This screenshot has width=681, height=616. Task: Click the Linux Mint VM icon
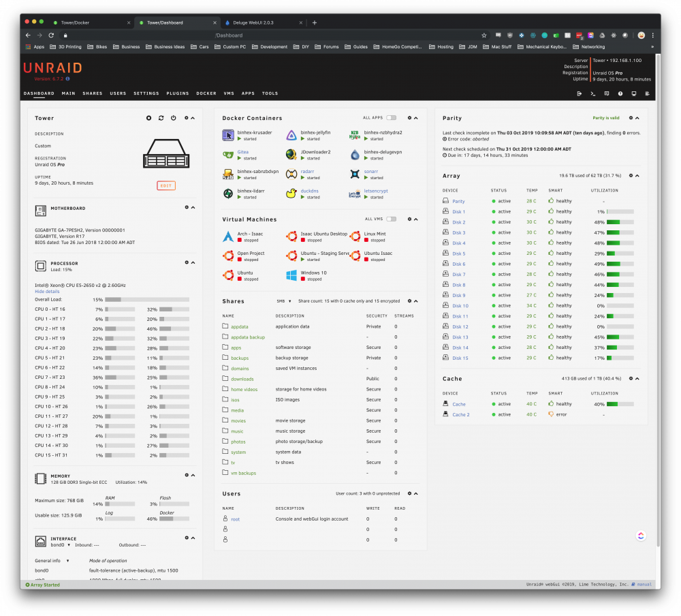click(355, 236)
